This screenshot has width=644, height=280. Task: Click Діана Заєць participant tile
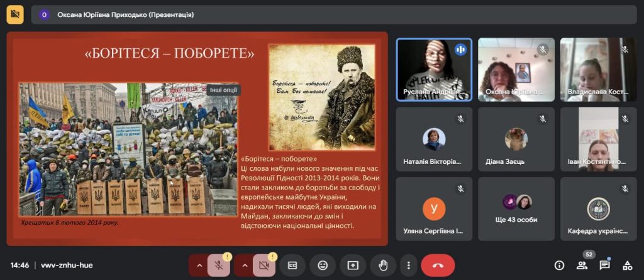pyautogui.click(x=516, y=139)
